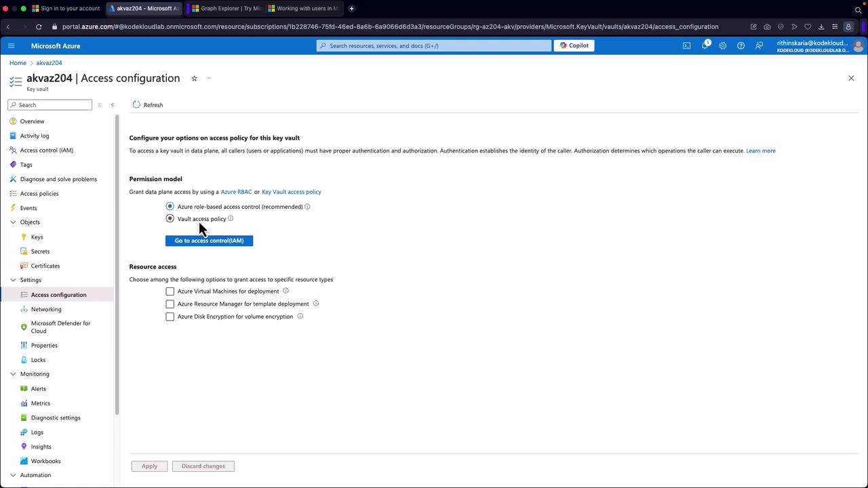Open Access policies in sidebar
The width and height of the screenshot is (868, 488).
(x=39, y=194)
